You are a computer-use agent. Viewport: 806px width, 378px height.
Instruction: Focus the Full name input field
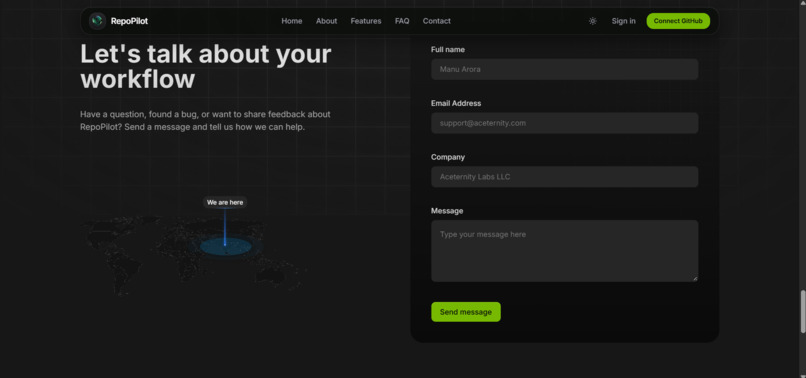[564, 69]
